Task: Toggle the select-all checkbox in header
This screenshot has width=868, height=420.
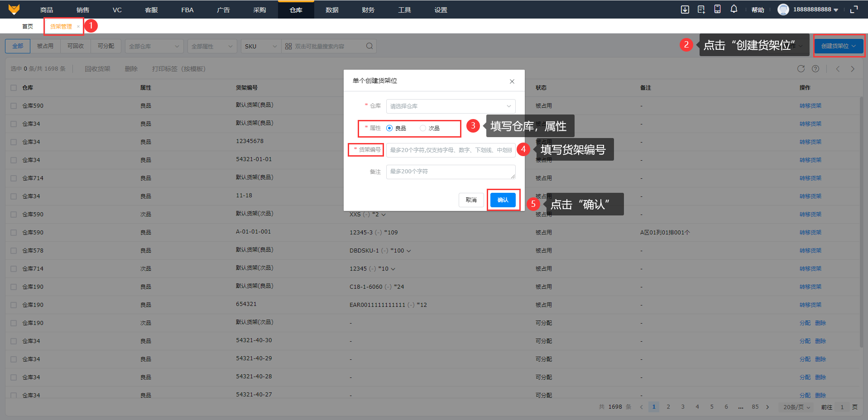Action: pos(14,88)
